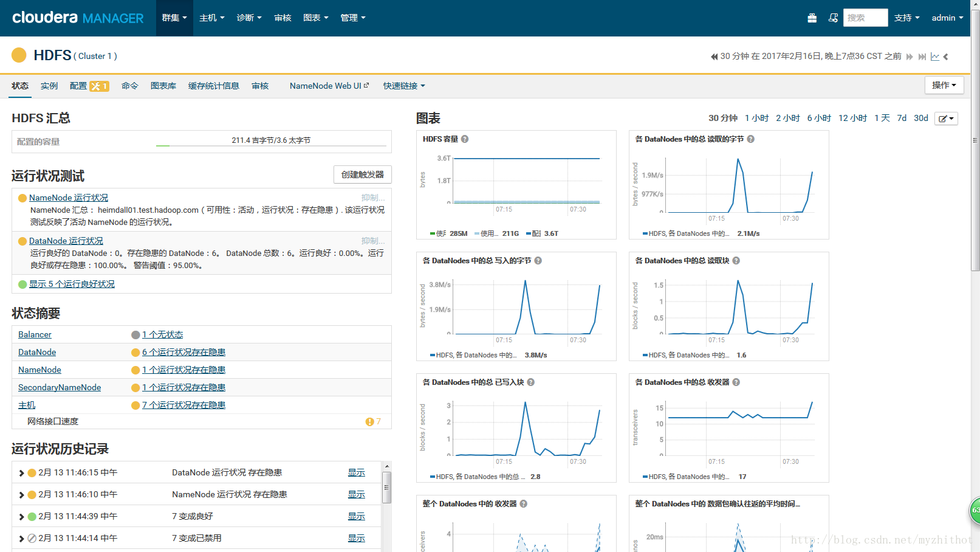Click help icon next to HDFS 容量 chart

(465, 139)
